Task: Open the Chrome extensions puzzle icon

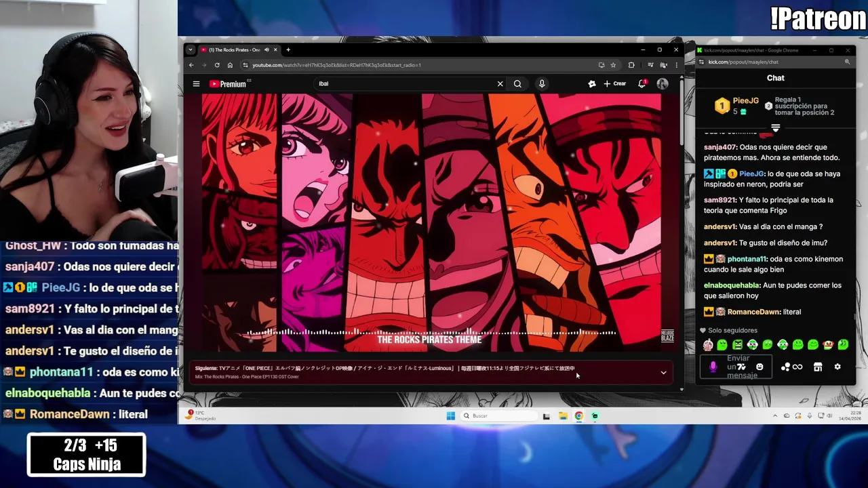Action: pyautogui.click(x=631, y=65)
